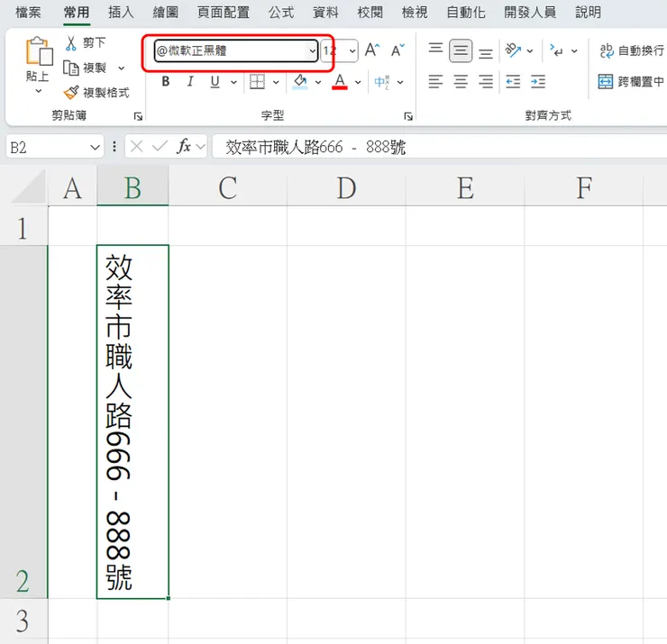Click the text orientation icon

513,50
